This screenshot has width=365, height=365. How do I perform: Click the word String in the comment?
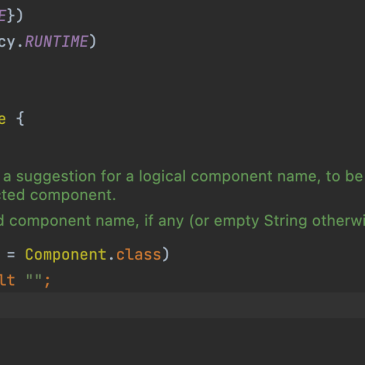tap(285, 221)
